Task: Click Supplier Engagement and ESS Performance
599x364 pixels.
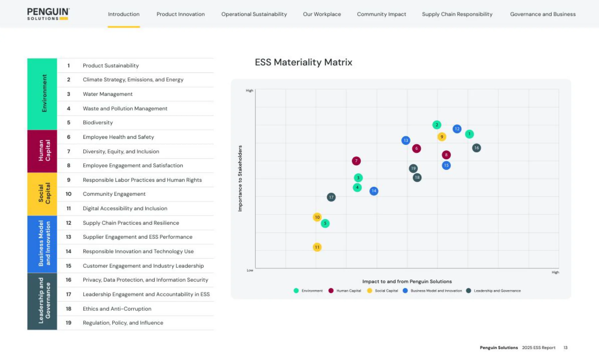Action: [135, 237]
